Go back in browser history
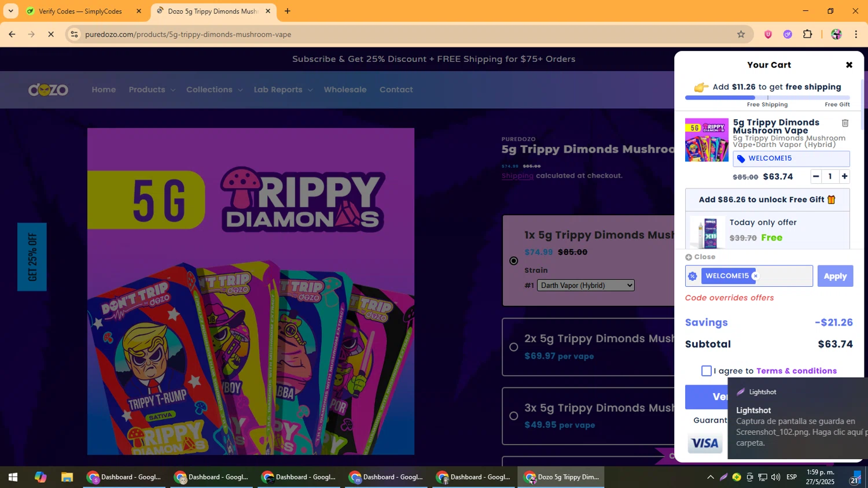 point(12,34)
